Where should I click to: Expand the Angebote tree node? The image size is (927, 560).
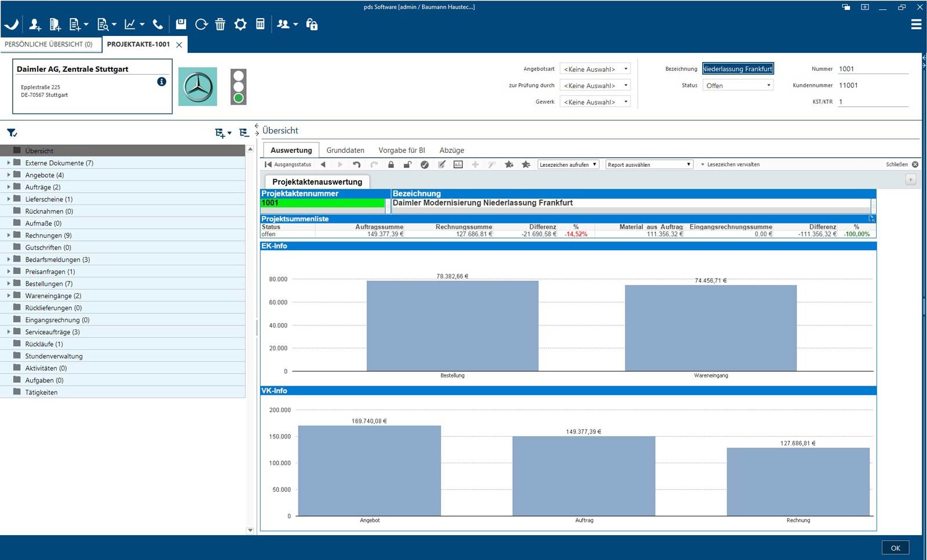pyautogui.click(x=9, y=175)
